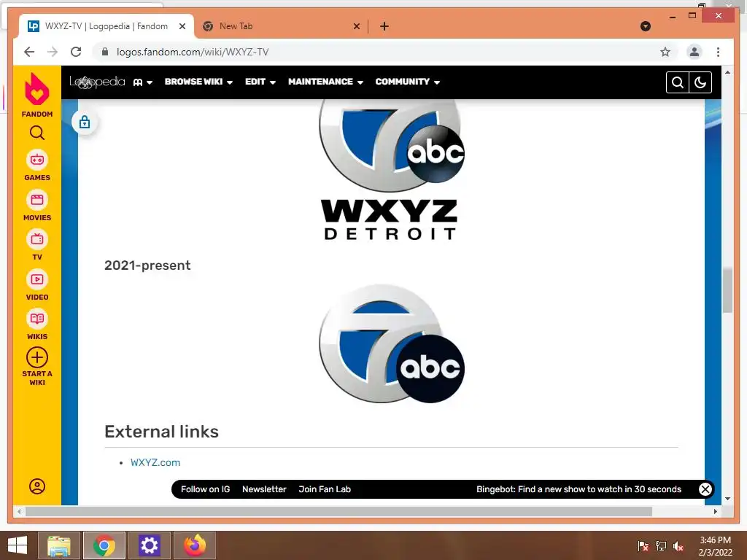Click Join Fan Lab
Screen dimensions: 747x560
pos(325,489)
